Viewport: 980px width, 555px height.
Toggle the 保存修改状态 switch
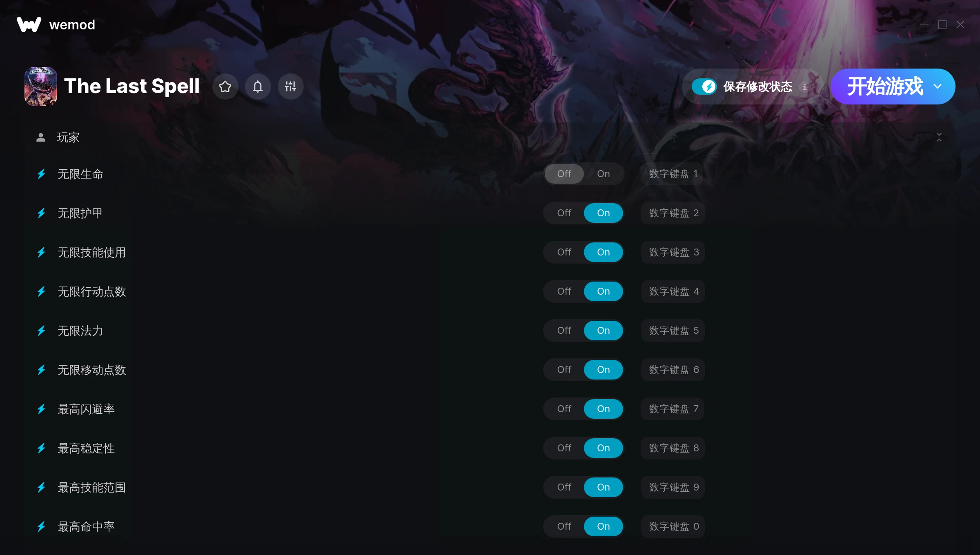[x=704, y=87]
